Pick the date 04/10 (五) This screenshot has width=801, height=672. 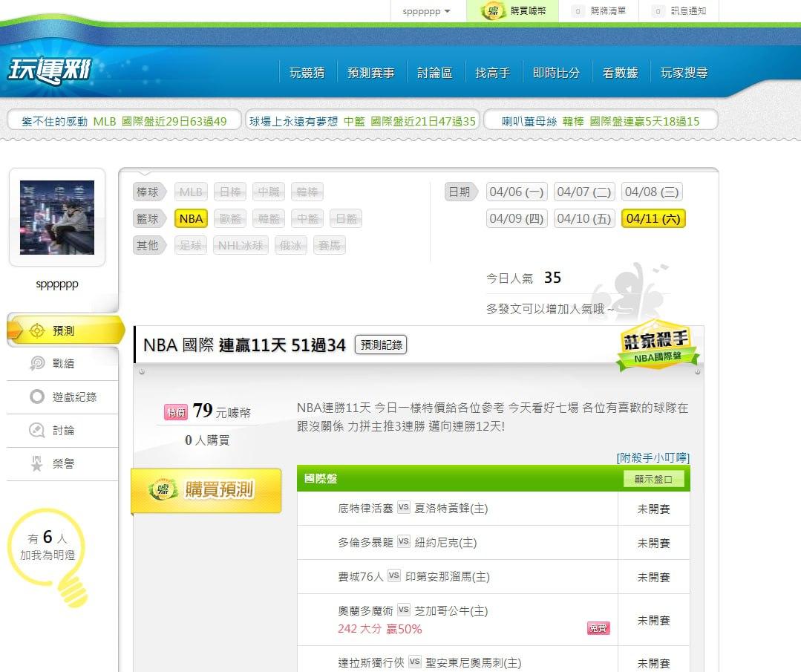[584, 219]
